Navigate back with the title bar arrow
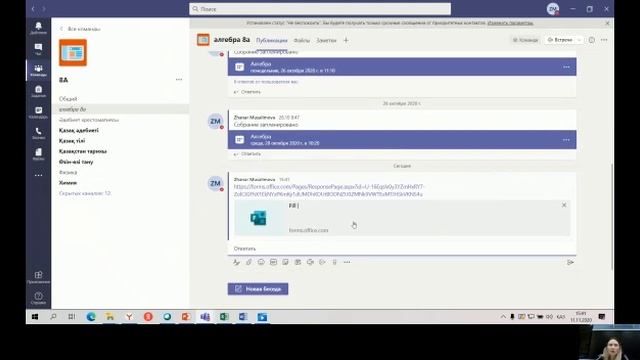640x360 pixels. [33, 9]
